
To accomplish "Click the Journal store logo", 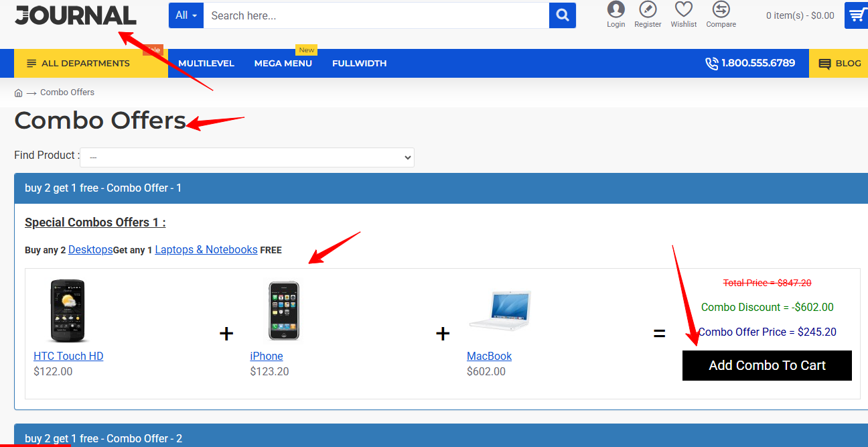I will tap(75, 15).
